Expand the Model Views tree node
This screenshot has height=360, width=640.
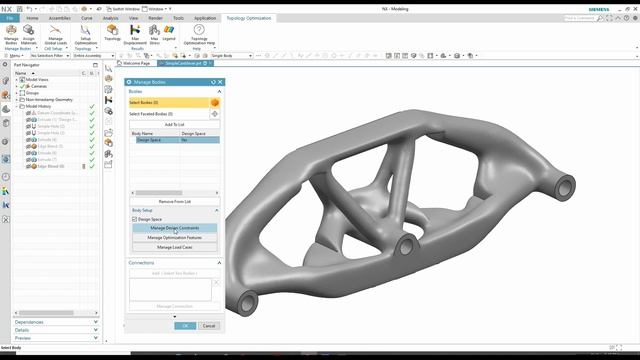[17, 80]
